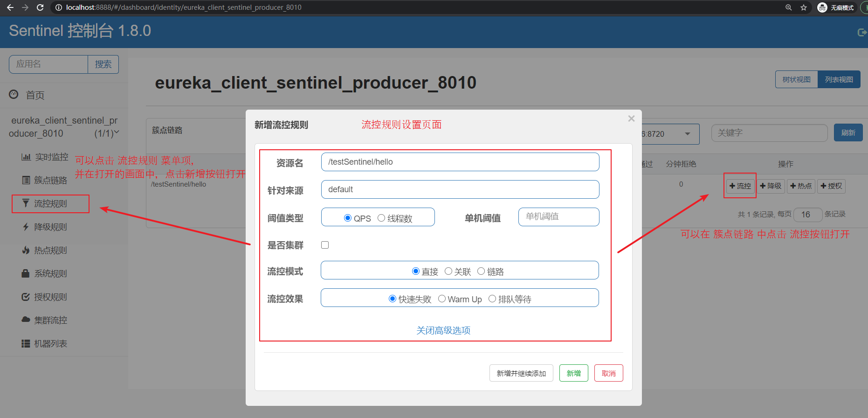Select 线程数 threshold type
The image size is (868, 418).
(x=381, y=218)
